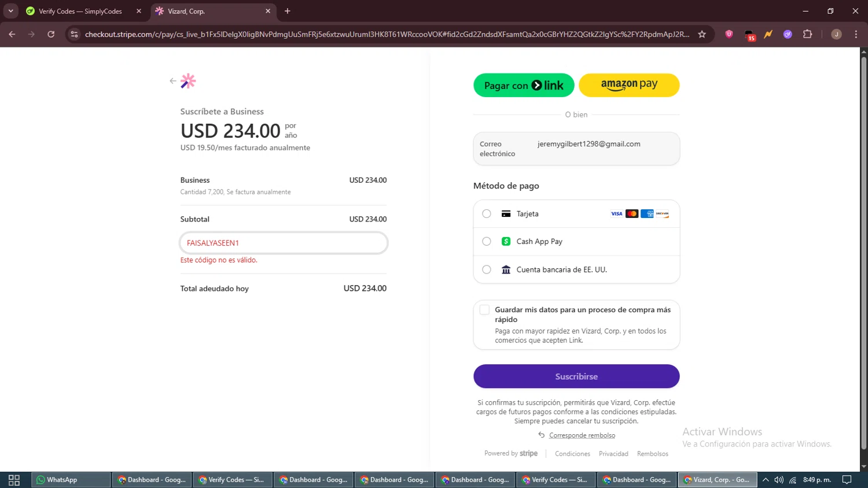This screenshot has width=868, height=488.
Task: Click the USD 19.50/mes facturado anualmente text
Action: (x=245, y=148)
